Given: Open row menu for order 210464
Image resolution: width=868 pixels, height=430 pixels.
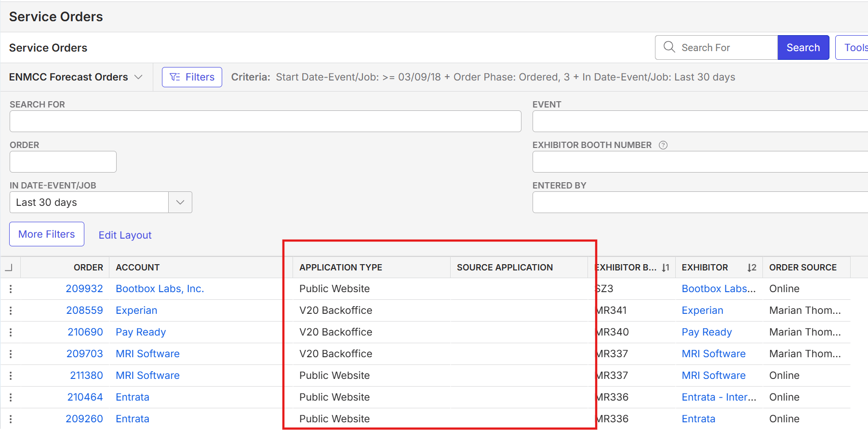Looking at the screenshot, I should 11,397.
